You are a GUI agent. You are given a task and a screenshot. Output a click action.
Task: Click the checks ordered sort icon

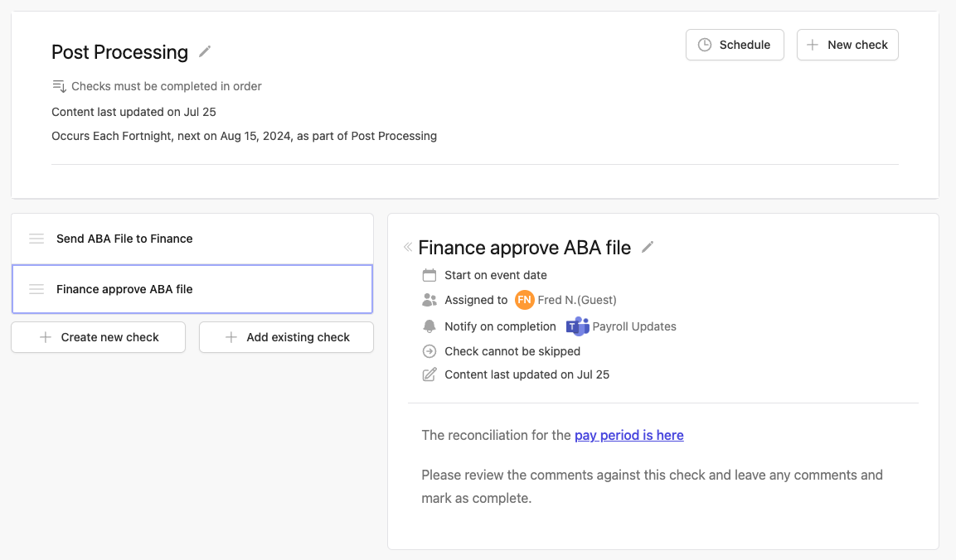tap(59, 86)
